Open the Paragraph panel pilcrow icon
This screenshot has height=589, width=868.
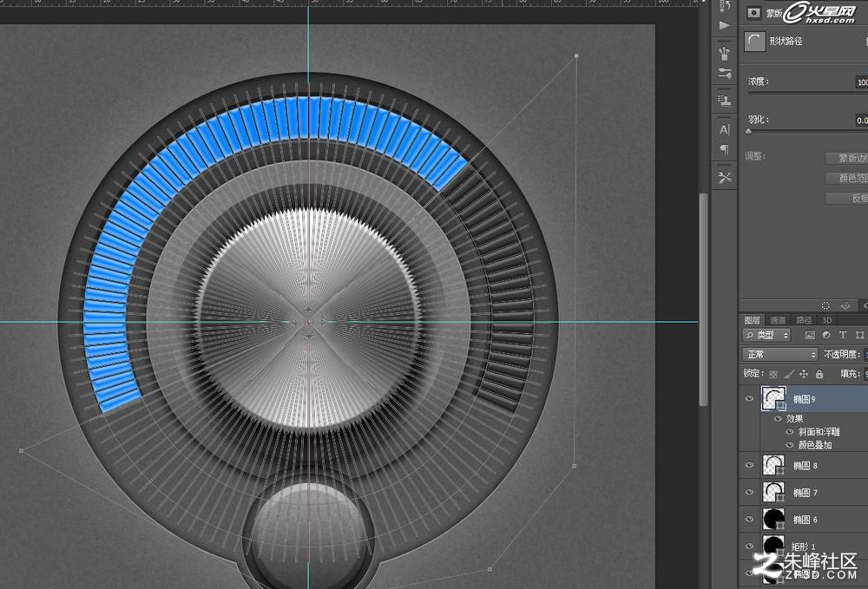pos(725,149)
